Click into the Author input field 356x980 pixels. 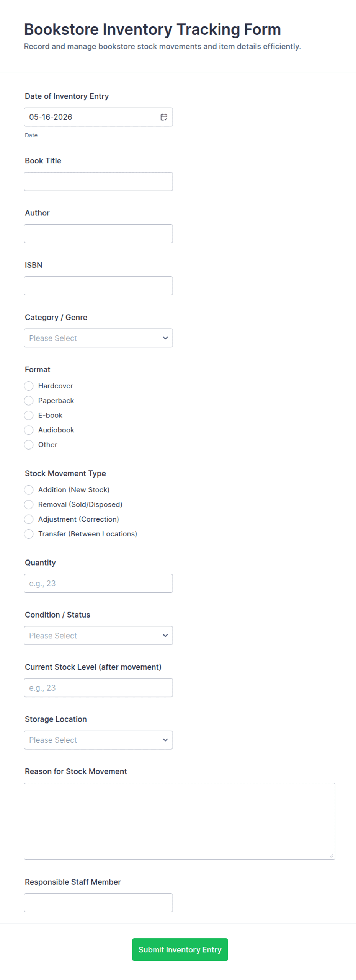[98, 233]
